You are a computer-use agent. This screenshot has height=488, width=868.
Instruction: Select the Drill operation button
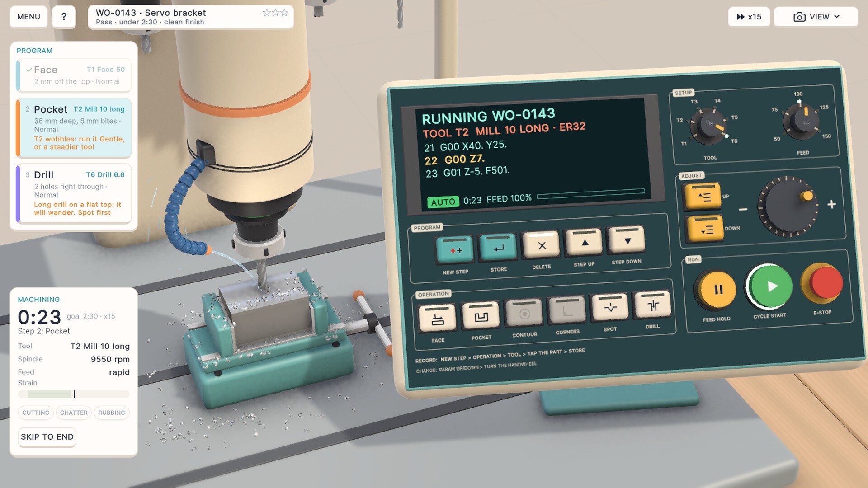pyautogui.click(x=652, y=305)
